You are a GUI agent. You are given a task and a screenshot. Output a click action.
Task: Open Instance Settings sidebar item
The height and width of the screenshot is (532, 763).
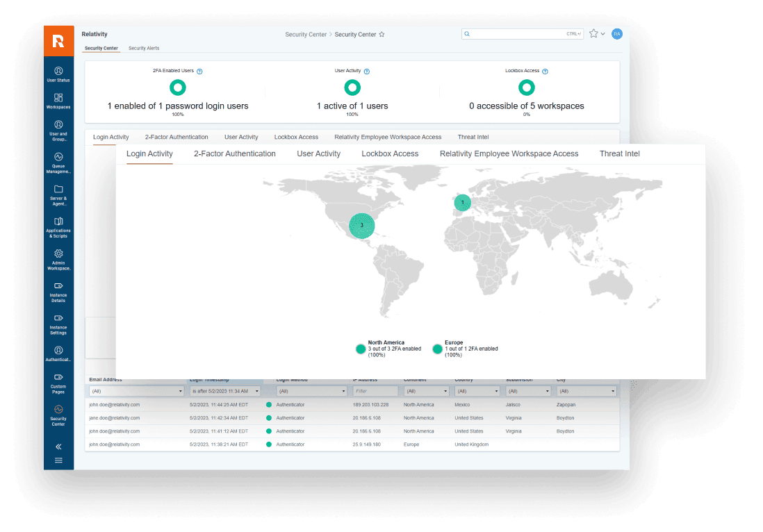tap(58, 324)
